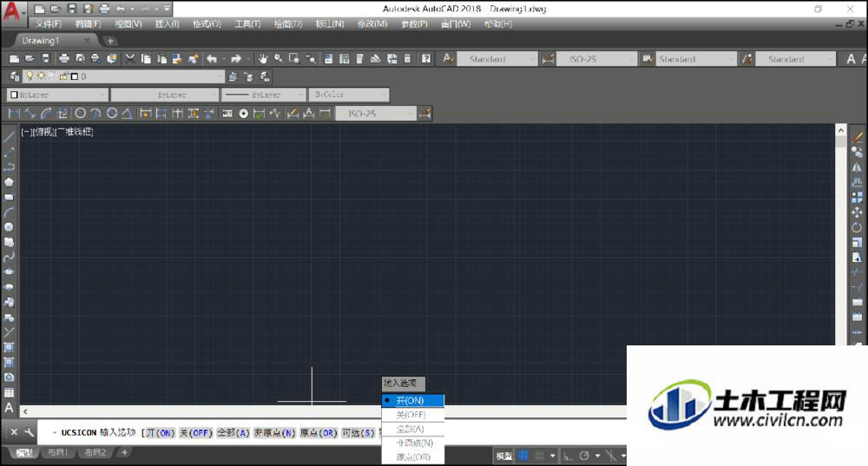Screen dimensions: 868x466
Task: Click the Cut scissors icon
Action: pyautogui.click(x=130, y=59)
